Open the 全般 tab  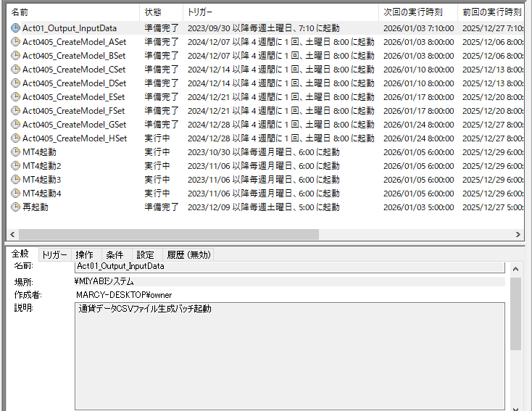coord(20,254)
